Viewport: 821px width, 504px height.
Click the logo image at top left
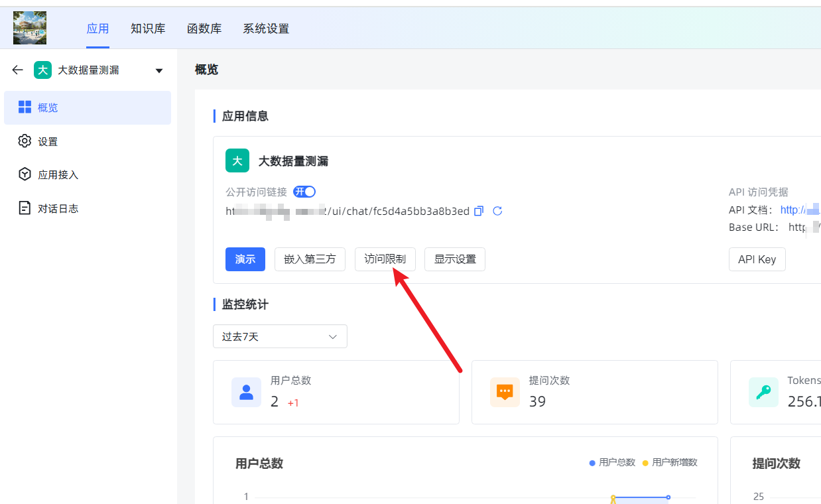(x=30, y=28)
